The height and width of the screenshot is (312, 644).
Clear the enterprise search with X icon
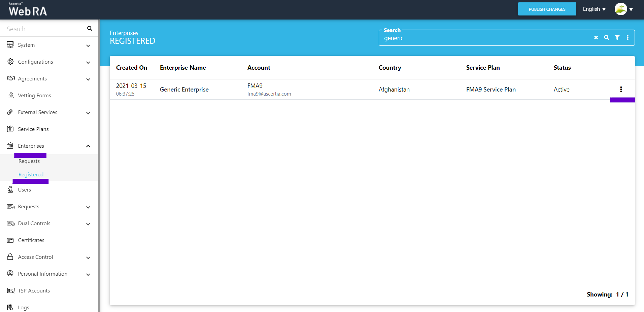tap(596, 38)
